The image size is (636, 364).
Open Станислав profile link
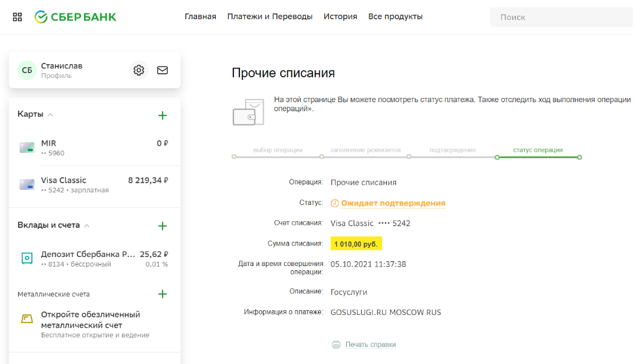pos(62,70)
